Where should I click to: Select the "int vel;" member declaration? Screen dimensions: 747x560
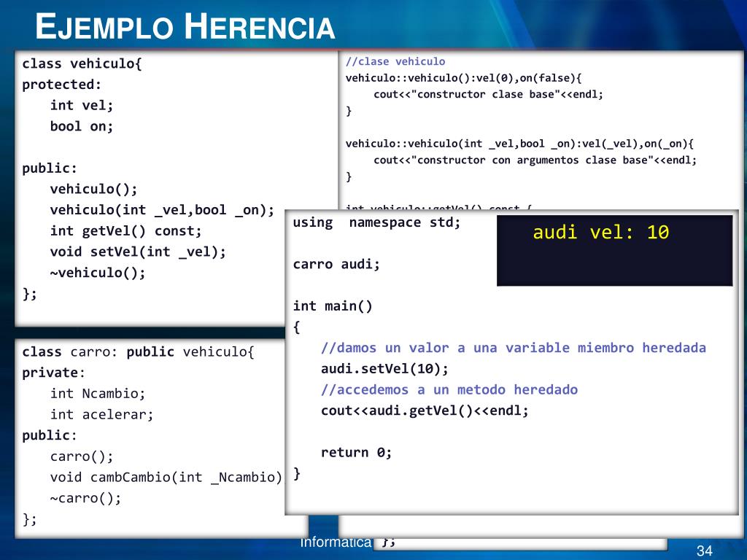(x=82, y=106)
